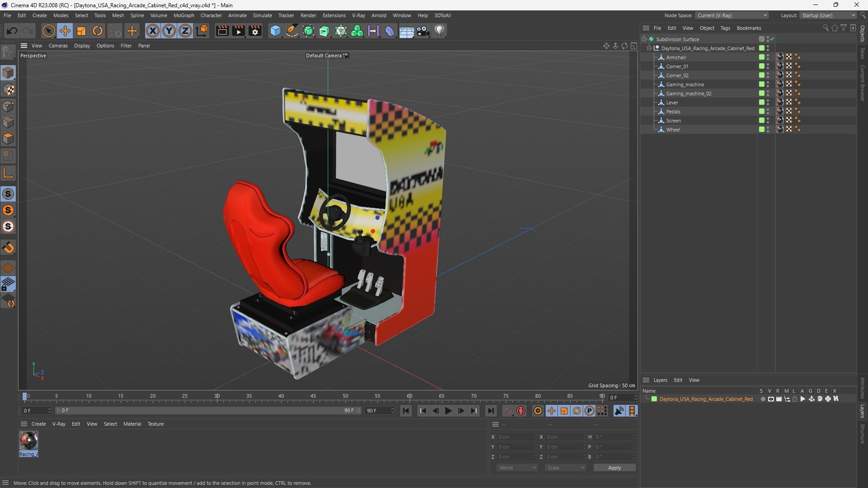The width and height of the screenshot is (868, 488).
Task: Open the Node Space dropdown
Action: pyautogui.click(x=732, y=15)
